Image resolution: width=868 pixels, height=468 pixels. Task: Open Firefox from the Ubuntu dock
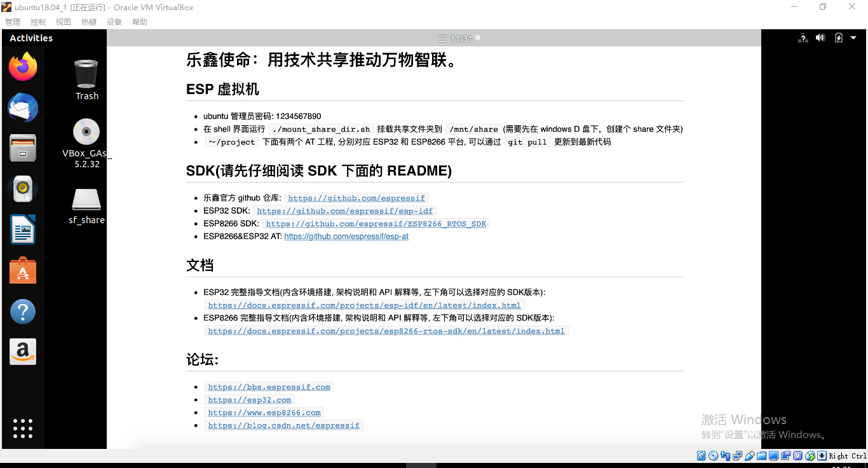[x=22, y=66]
